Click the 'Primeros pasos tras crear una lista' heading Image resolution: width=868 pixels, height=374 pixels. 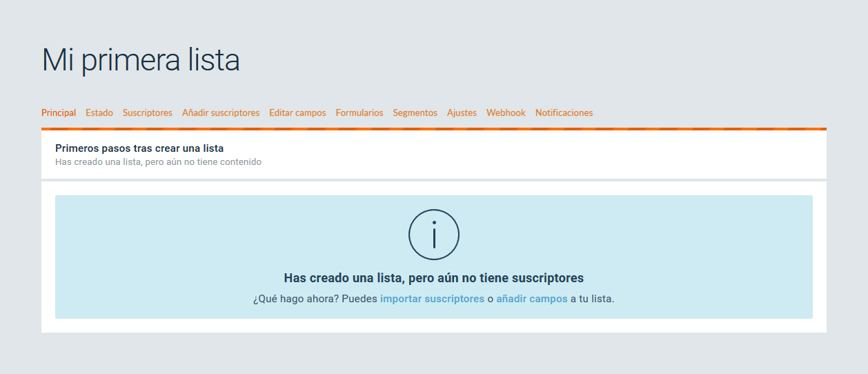point(139,148)
